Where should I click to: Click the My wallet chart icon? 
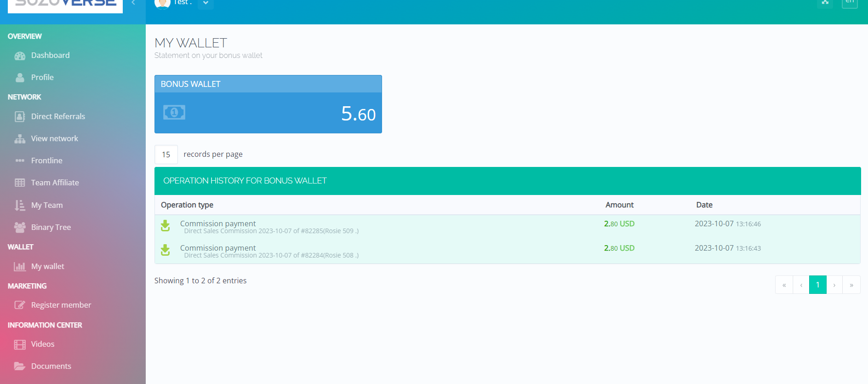[20, 267]
